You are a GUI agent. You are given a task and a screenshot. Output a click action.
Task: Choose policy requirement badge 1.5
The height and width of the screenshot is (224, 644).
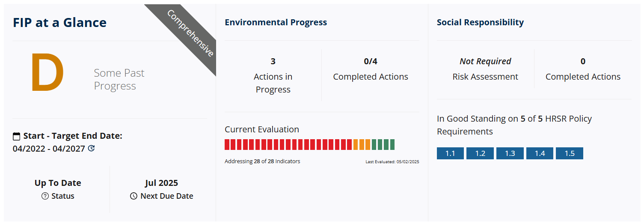point(570,153)
